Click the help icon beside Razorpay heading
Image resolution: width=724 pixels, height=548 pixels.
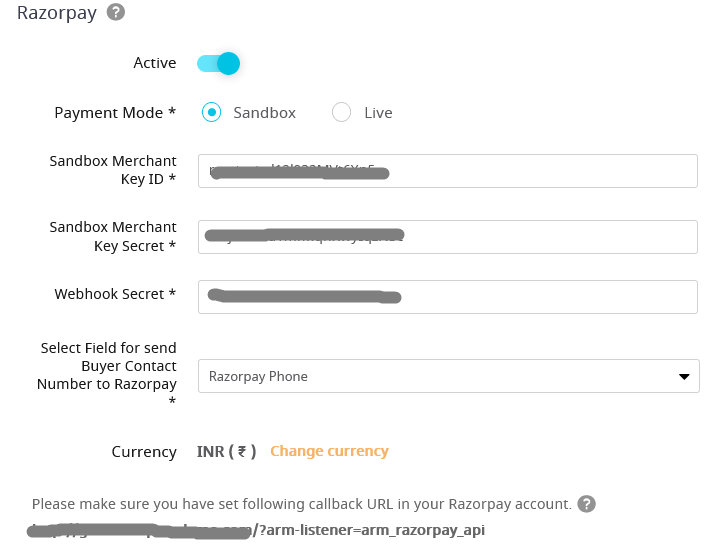(116, 12)
